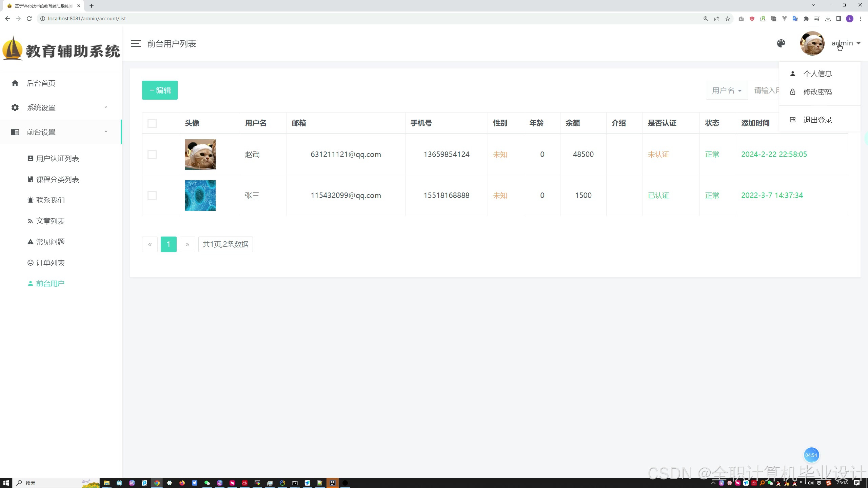Click 张三's blue avatar thumbnail
The width and height of the screenshot is (868, 488).
[x=200, y=196]
